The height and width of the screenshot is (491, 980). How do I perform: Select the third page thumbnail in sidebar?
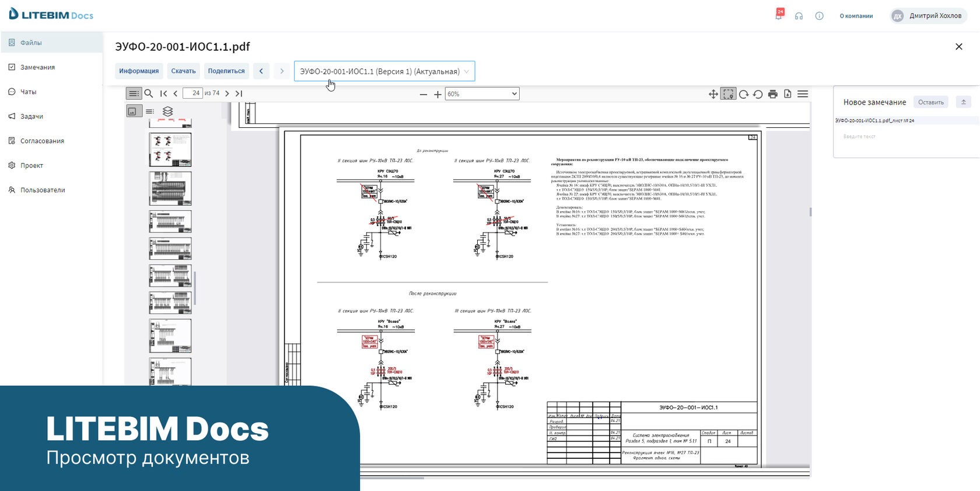pos(170,188)
